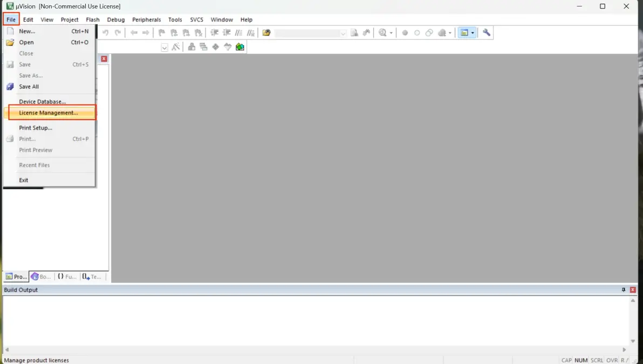643x364 pixels.
Task: Open the Kill Breakpoints dropdown arrow
Action: point(450,33)
